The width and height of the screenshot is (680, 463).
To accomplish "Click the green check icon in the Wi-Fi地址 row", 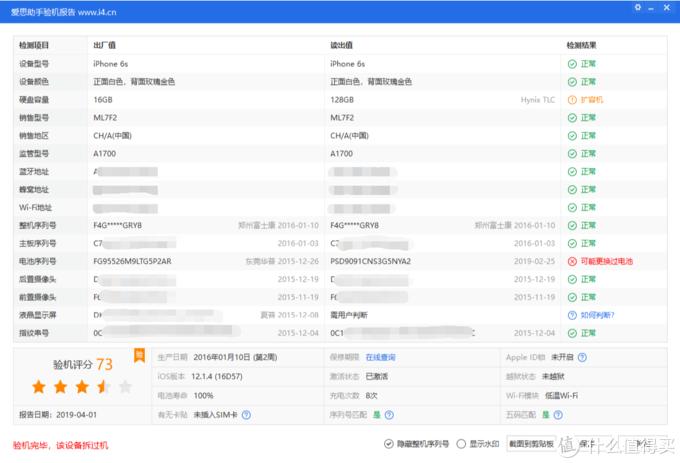I will [x=572, y=208].
